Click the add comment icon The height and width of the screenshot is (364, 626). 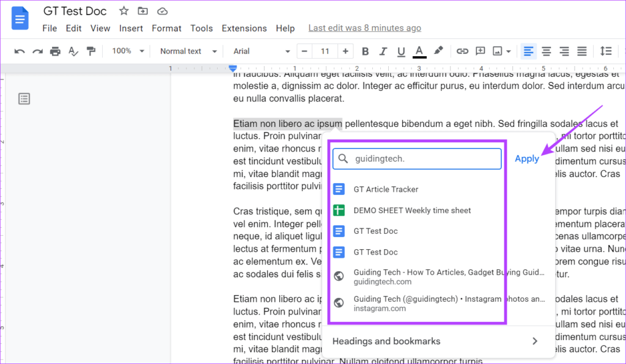pyautogui.click(x=481, y=51)
